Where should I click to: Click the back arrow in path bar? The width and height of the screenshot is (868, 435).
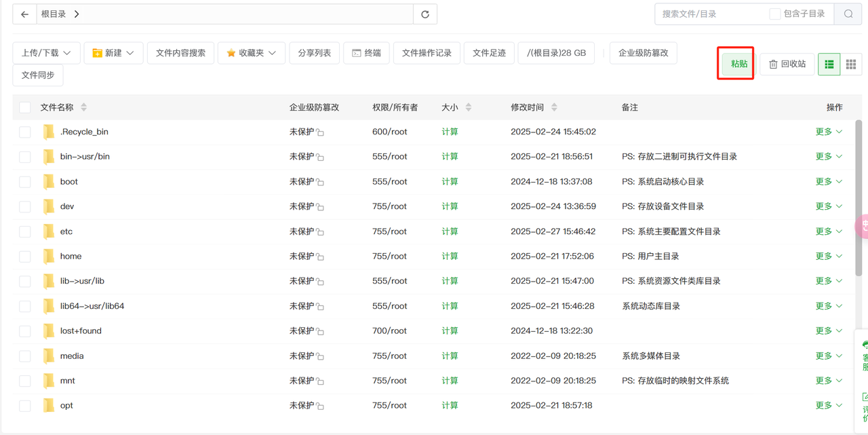(x=24, y=14)
